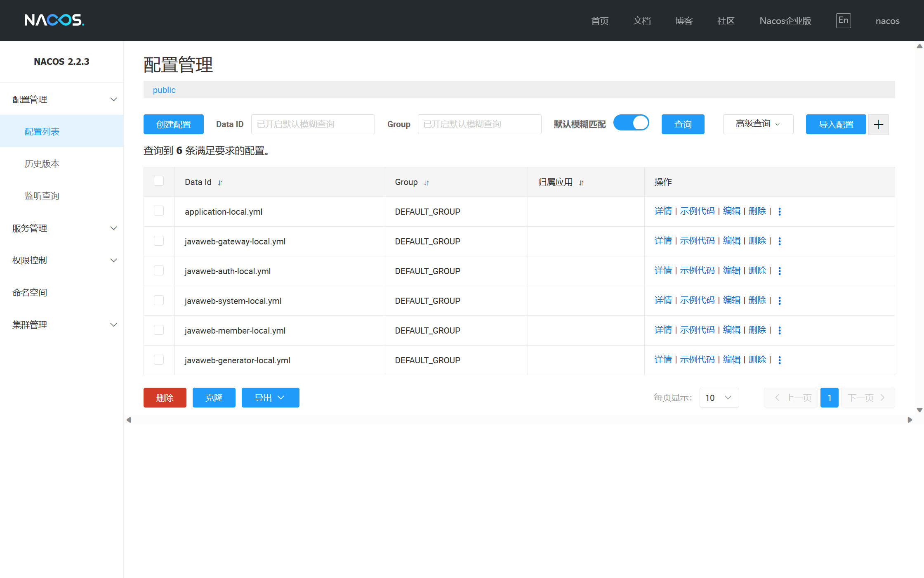
Task: Switch to the 历史版本 sidebar tab
Action: (42, 163)
